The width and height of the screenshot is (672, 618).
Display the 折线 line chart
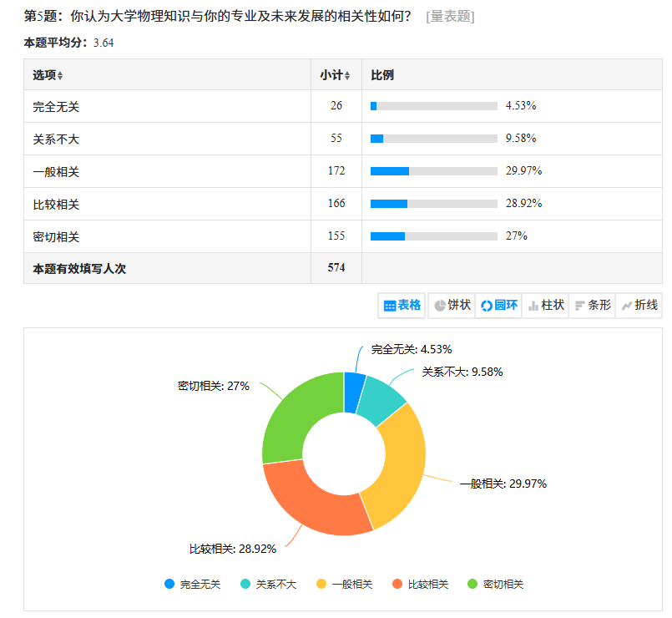pyautogui.click(x=639, y=306)
